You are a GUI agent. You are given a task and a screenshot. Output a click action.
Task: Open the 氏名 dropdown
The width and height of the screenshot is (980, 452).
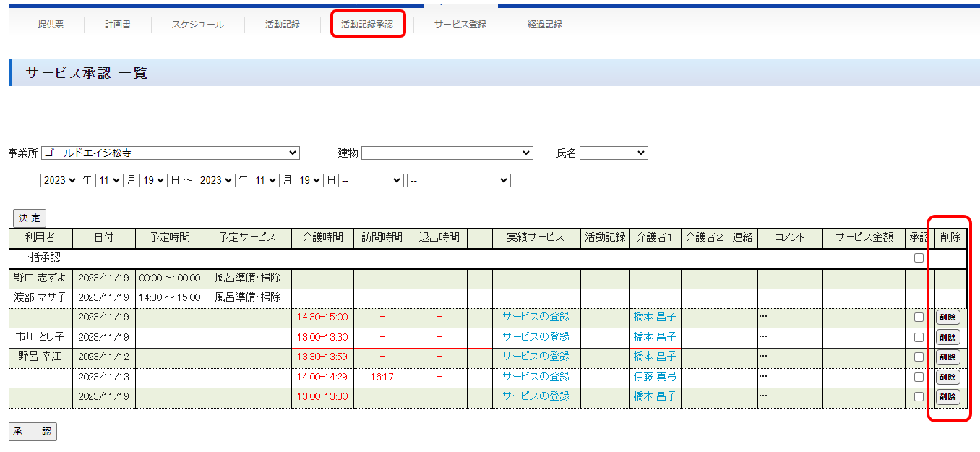(x=614, y=153)
